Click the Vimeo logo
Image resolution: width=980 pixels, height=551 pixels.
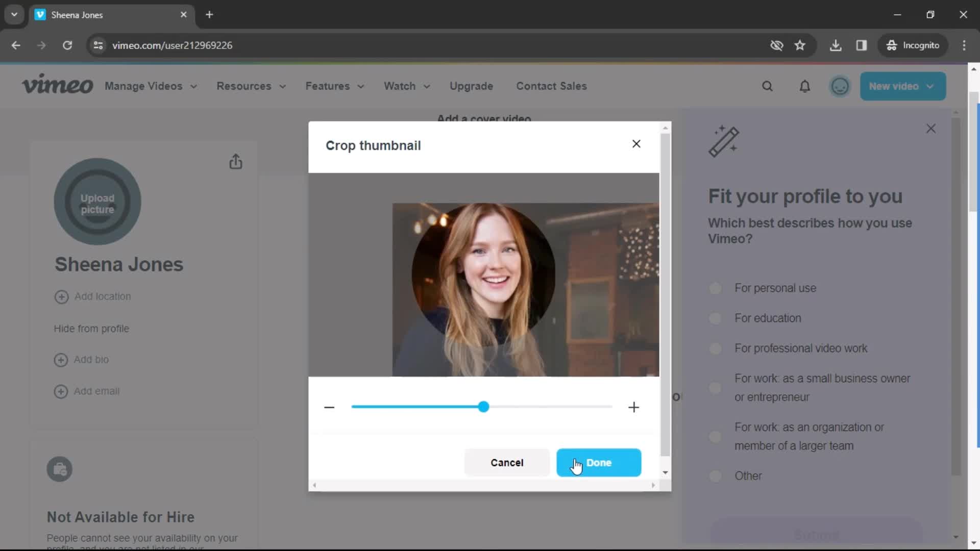click(57, 85)
